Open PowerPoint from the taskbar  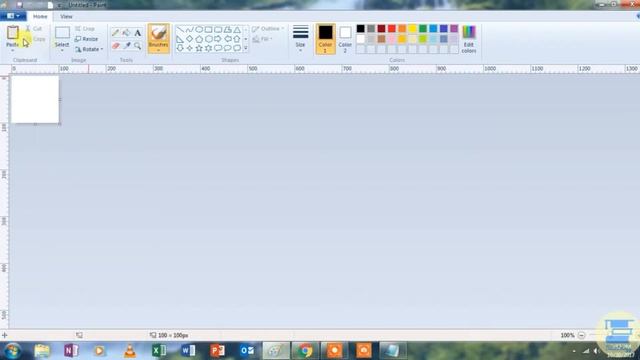218,351
